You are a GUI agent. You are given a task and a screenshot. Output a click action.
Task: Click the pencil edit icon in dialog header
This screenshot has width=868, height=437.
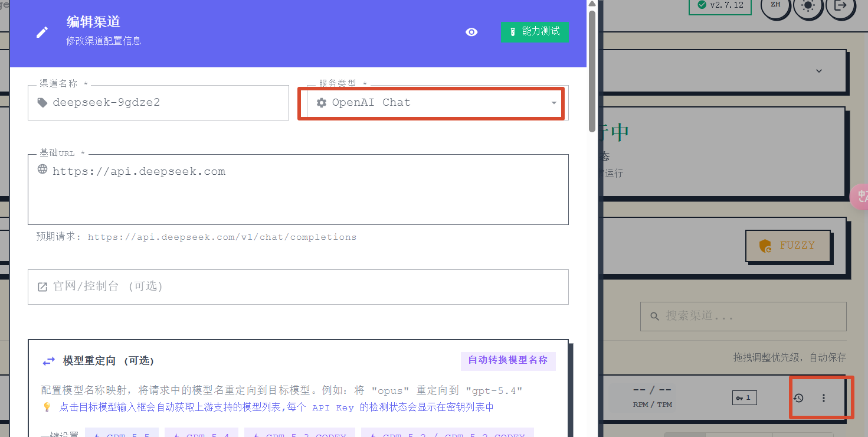[x=42, y=32]
